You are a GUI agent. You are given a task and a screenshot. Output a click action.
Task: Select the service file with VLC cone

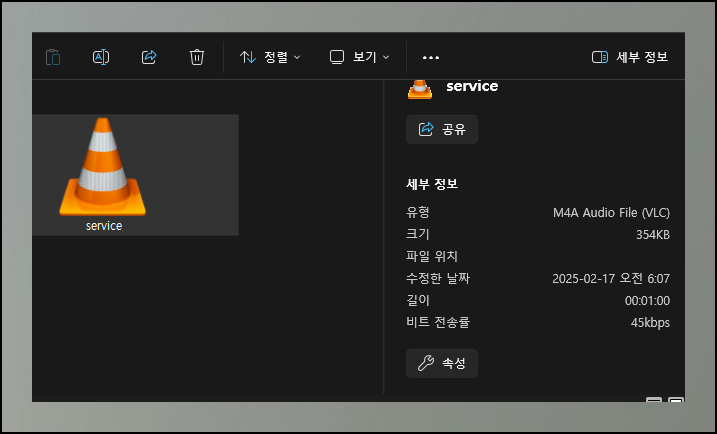tap(135, 175)
